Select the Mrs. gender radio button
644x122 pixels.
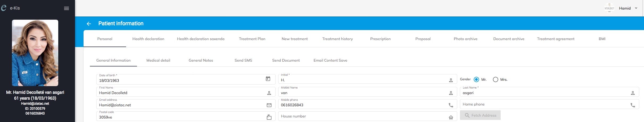coord(495,79)
